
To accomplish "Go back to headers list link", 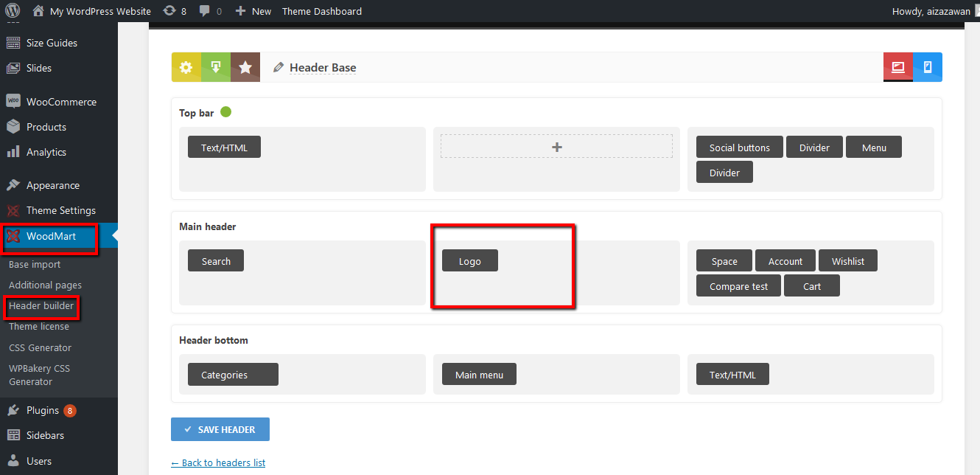I will pos(218,462).
